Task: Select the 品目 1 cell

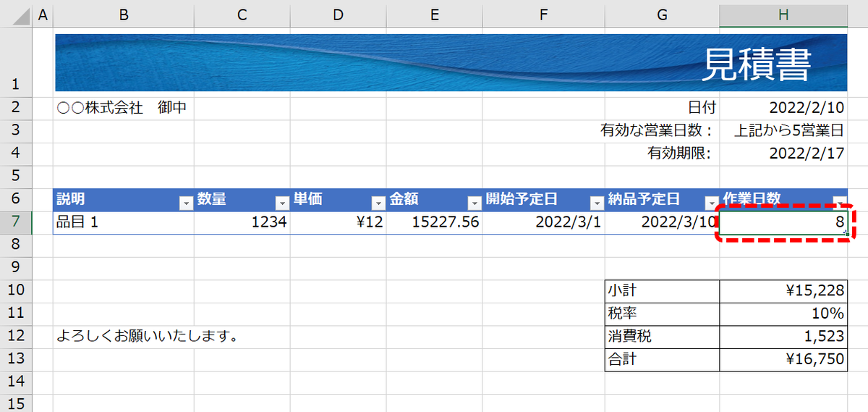Action: pos(124,222)
